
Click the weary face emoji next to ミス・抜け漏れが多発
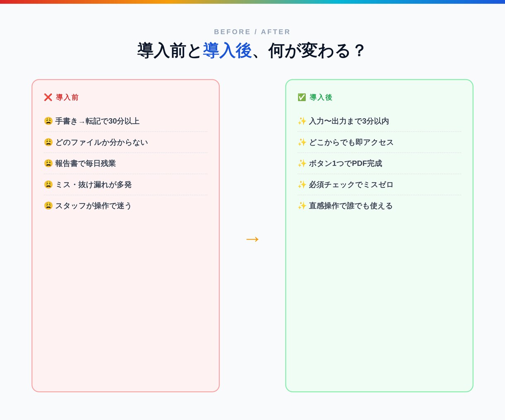(48, 184)
